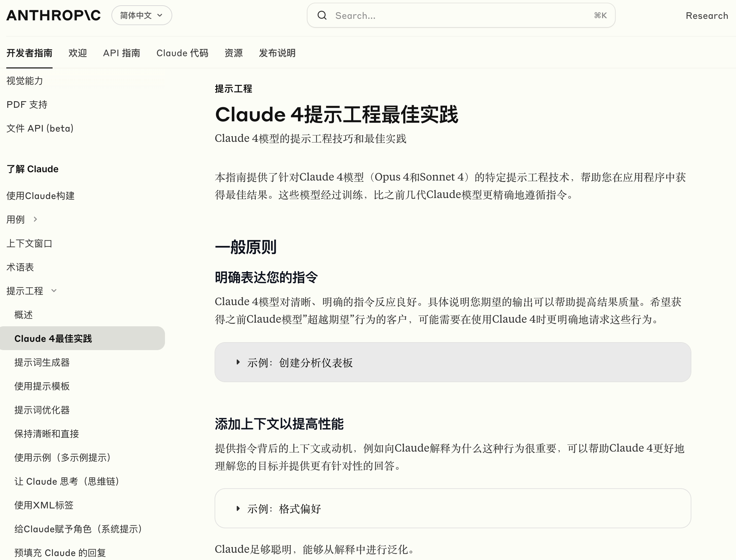The image size is (736, 560).
Task: Select 提示词生成器 in the sidebar
Action: pyautogui.click(x=42, y=362)
